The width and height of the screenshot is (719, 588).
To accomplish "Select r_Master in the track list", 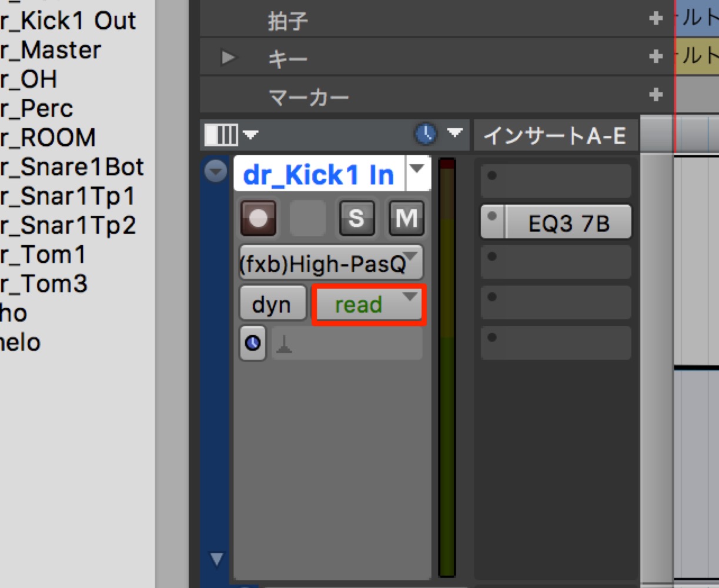I will coord(51,50).
